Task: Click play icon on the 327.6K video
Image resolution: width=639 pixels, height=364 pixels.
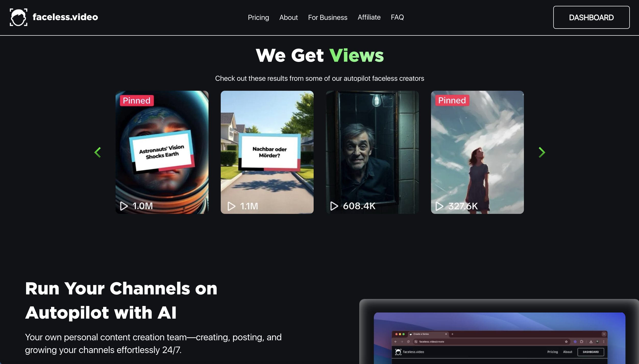Action: [439, 206]
